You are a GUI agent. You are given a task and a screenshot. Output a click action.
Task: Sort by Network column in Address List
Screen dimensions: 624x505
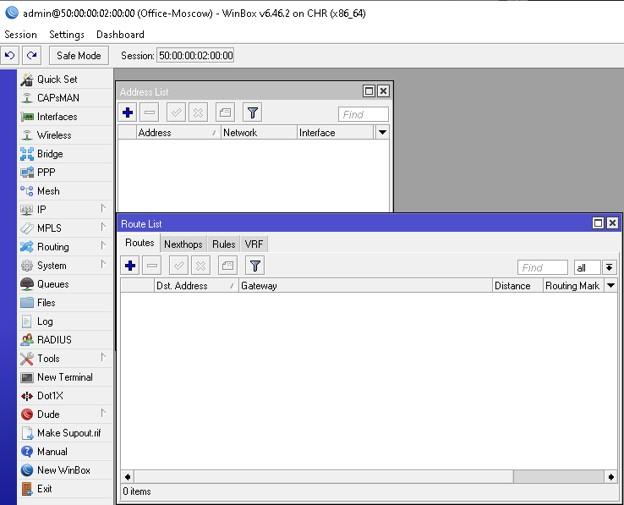click(x=259, y=133)
